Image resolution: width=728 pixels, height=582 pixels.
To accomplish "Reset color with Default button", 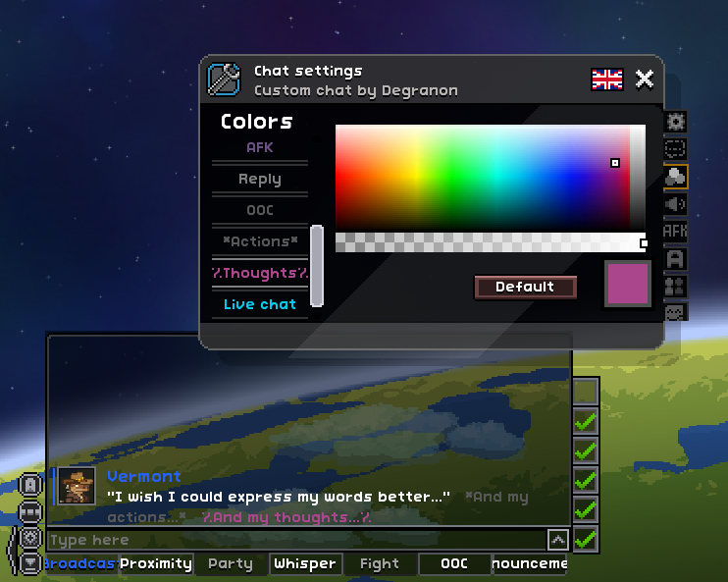I will (x=525, y=287).
